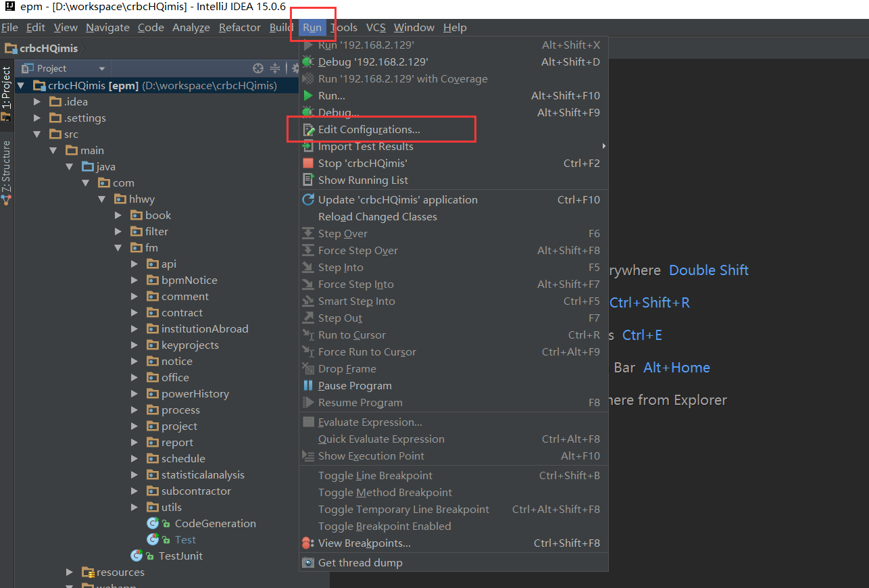
Task: Collapse the hhwy package
Action: click(102, 199)
